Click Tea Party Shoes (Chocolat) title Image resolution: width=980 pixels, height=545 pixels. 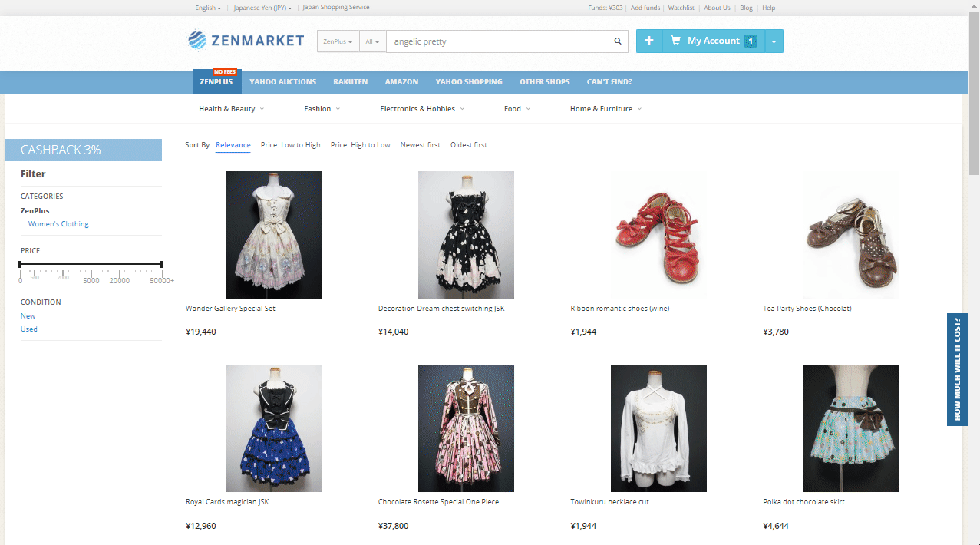(x=807, y=309)
